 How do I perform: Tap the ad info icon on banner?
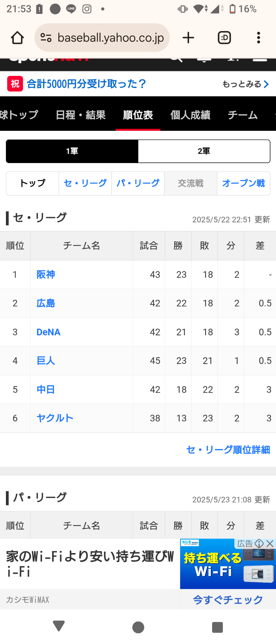[x=259, y=543]
